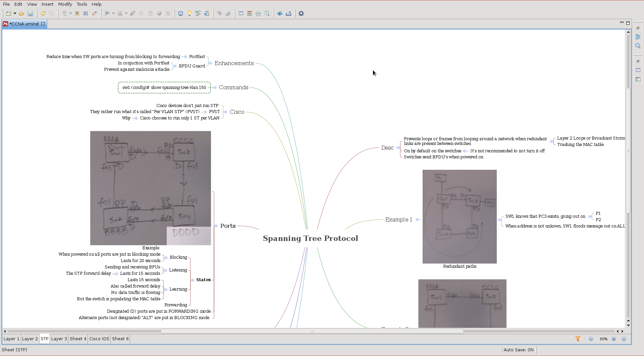Open brainstorming mode with the lightbulb icon

pos(189,13)
